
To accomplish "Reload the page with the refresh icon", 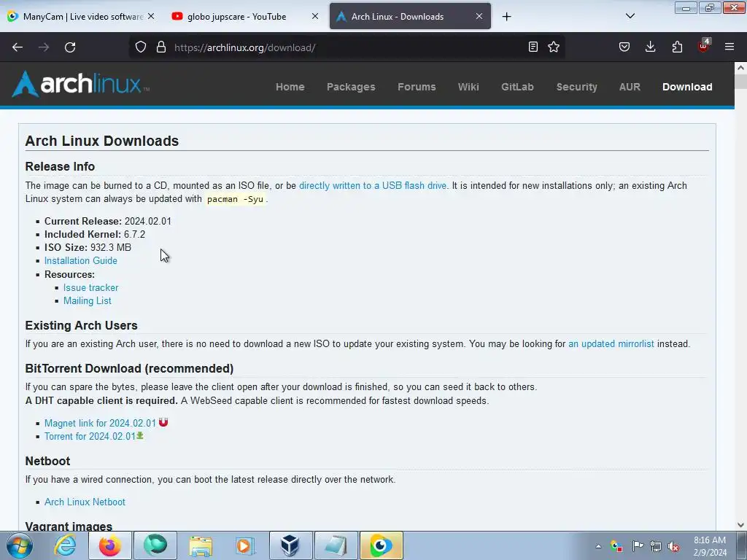I will [x=70, y=47].
